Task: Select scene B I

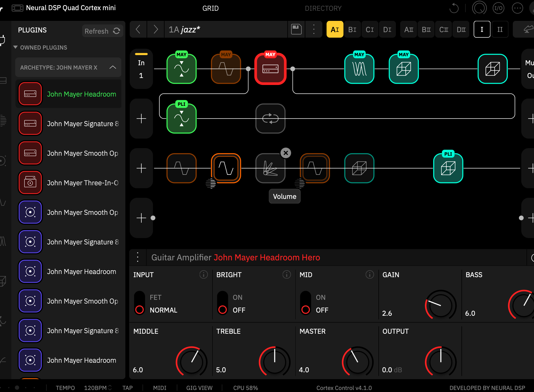Action: click(x=352, y=29)
